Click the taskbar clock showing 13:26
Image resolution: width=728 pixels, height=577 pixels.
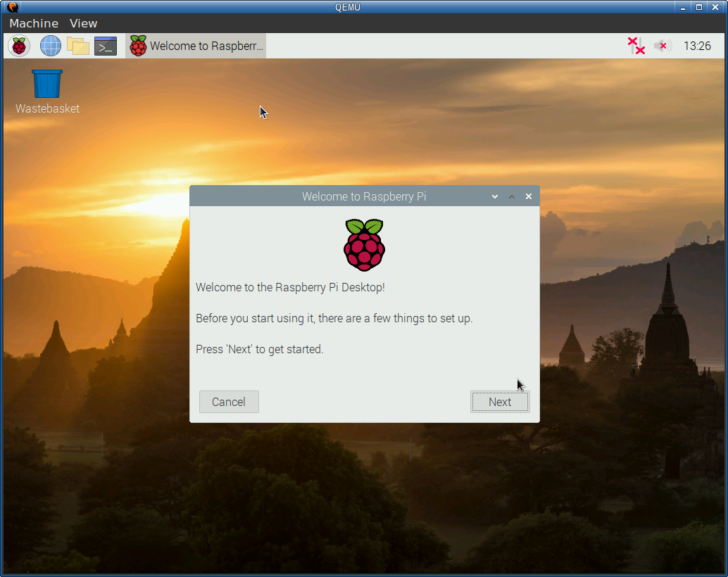(697, 46)
